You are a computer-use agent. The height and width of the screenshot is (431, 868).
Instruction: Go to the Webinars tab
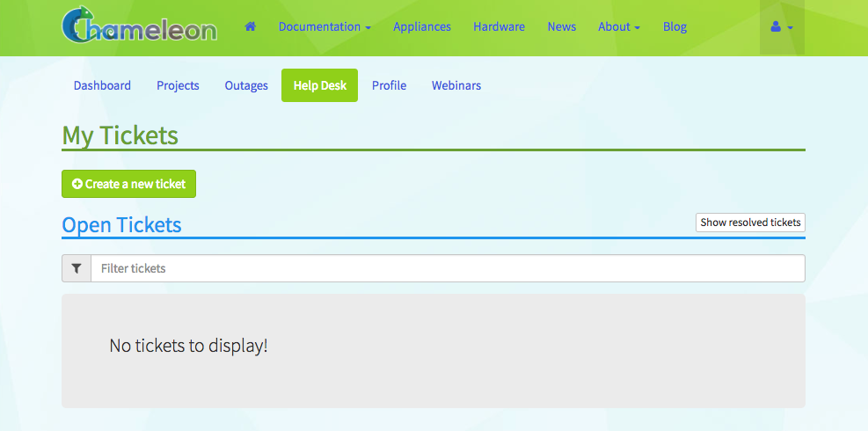click(x=456, y=85)
